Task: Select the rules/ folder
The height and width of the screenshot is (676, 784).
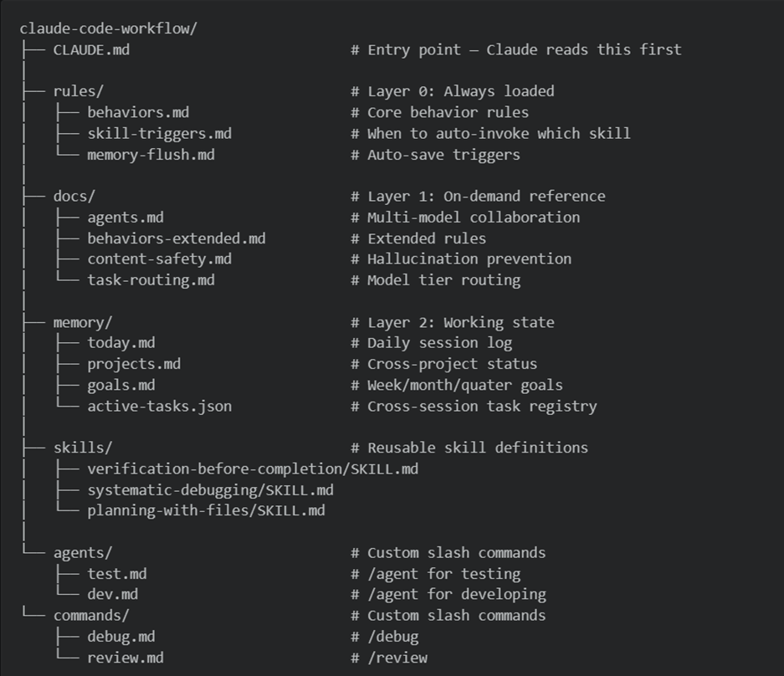Action: [78, 91]
